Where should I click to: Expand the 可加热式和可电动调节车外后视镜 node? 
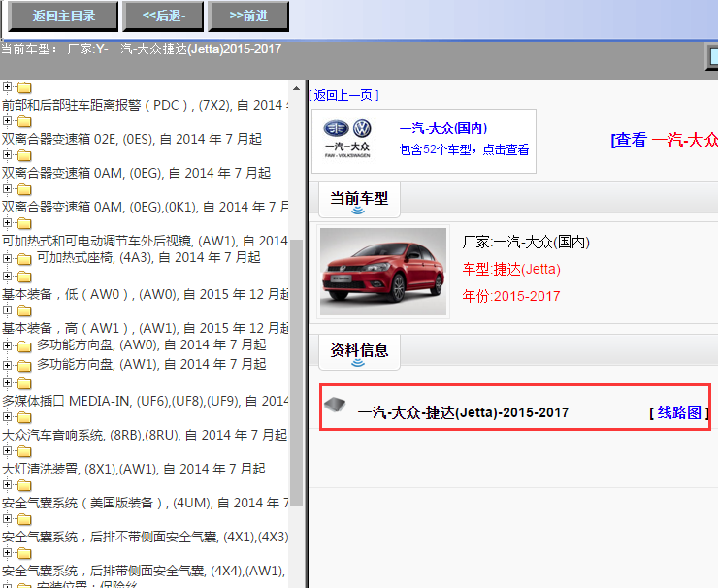click(x=7, y=222)
